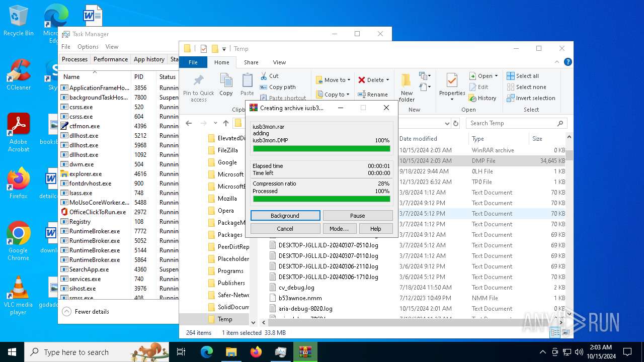Viewport: 644px width, 362px height.
Task: Pause the archive creation
Action: (x=358, y=215)
